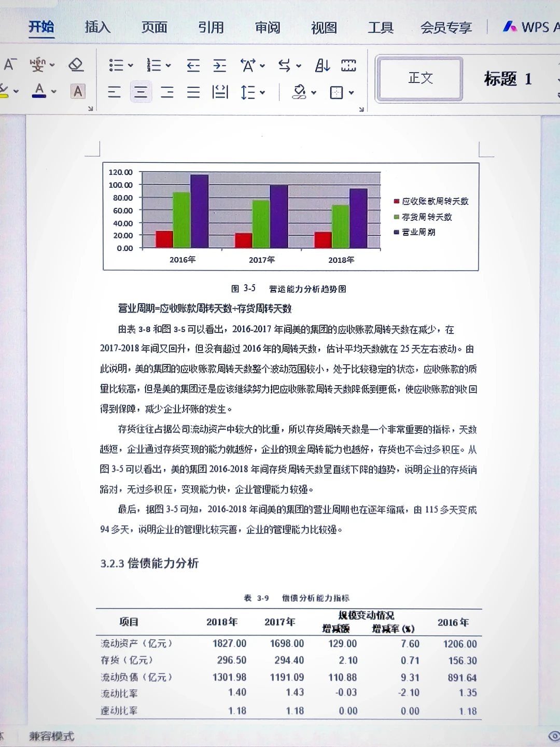
Task: Apply the yellow text highlight tool
Action: tap(4, 91)
